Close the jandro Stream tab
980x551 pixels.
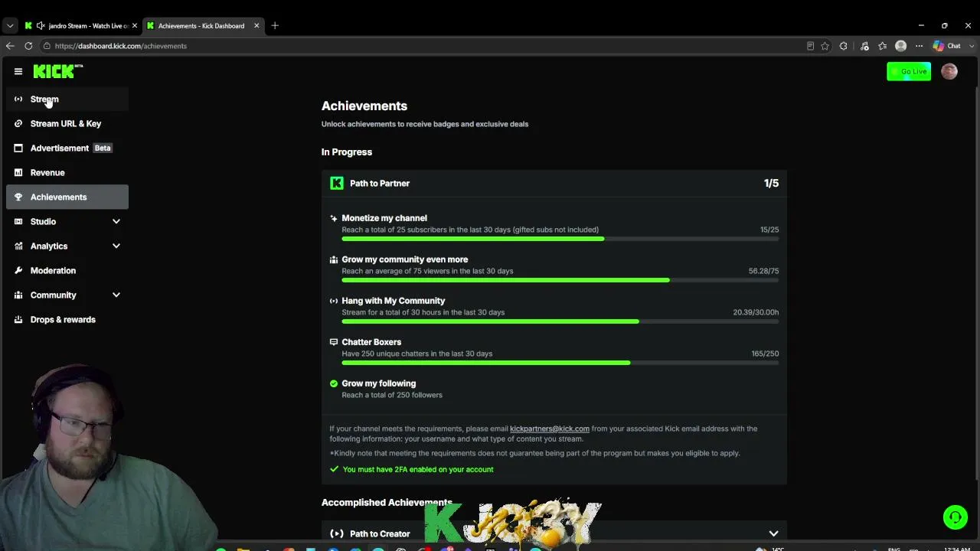click(135, 26)
